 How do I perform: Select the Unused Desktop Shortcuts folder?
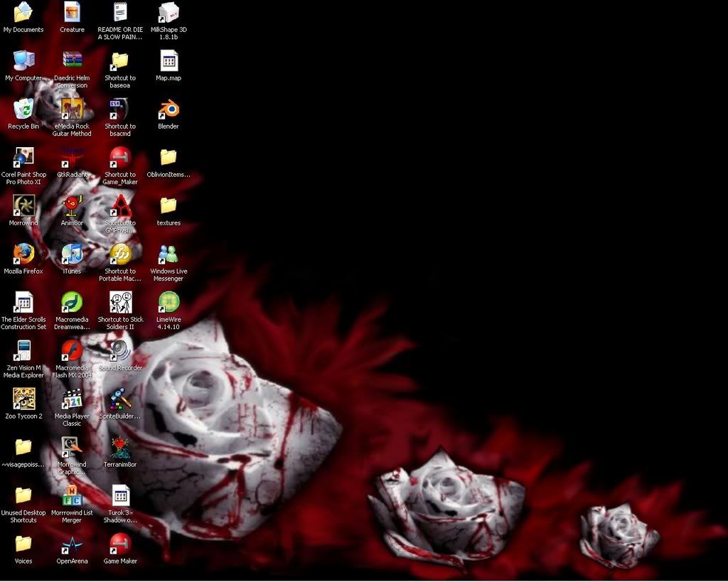point(23,495)
